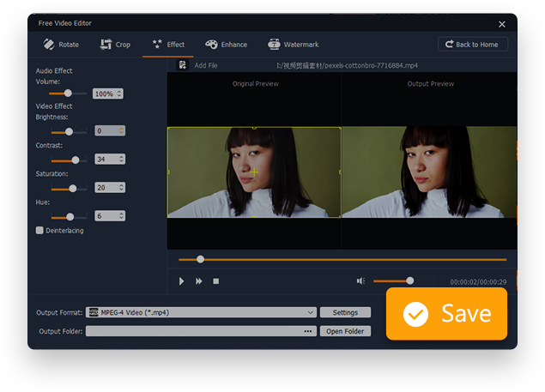The image size is (545, 392).
Task: Click the orange Save button
Action: click(x=446, y=314)
